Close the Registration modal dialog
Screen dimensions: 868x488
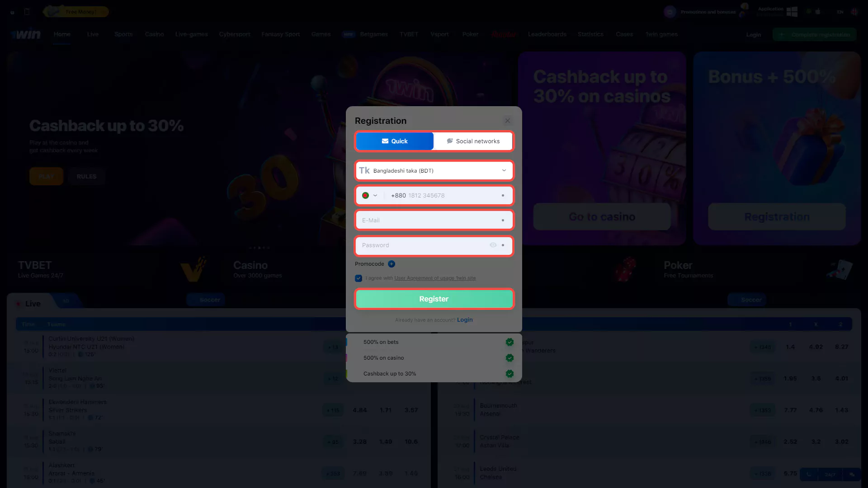(507, 120)
